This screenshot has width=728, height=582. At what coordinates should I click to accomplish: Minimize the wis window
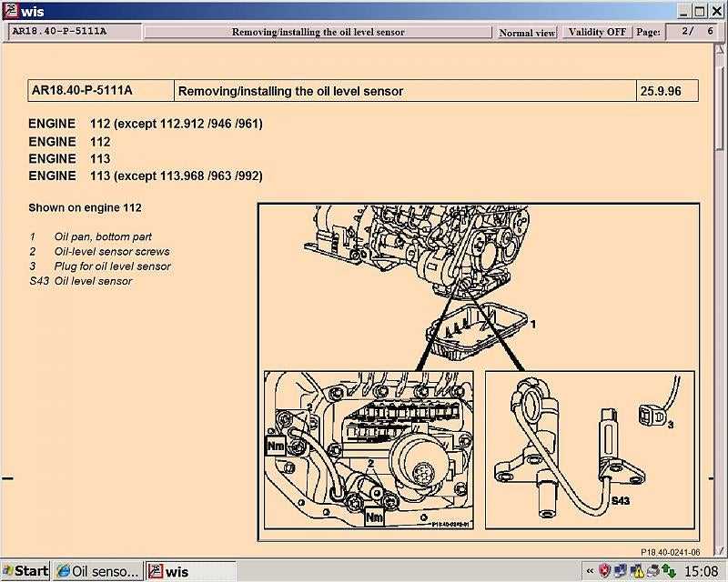(x=683, y=11)
